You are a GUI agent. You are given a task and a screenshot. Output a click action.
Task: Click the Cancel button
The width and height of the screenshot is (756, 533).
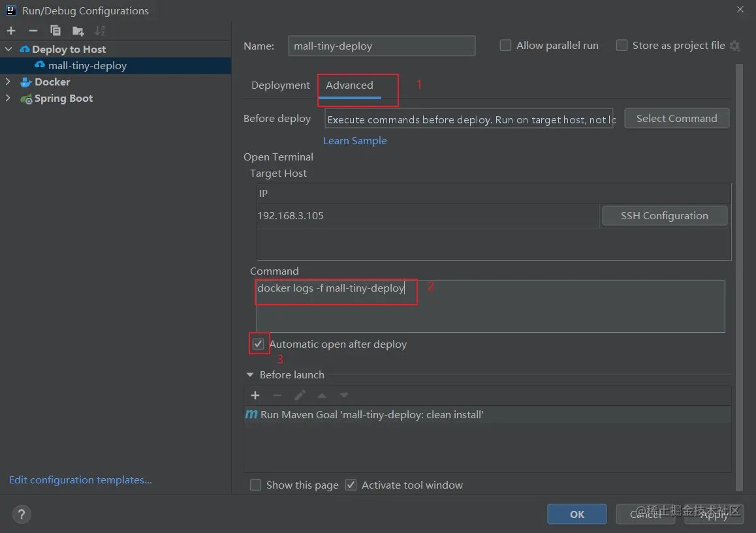(645, 514)
